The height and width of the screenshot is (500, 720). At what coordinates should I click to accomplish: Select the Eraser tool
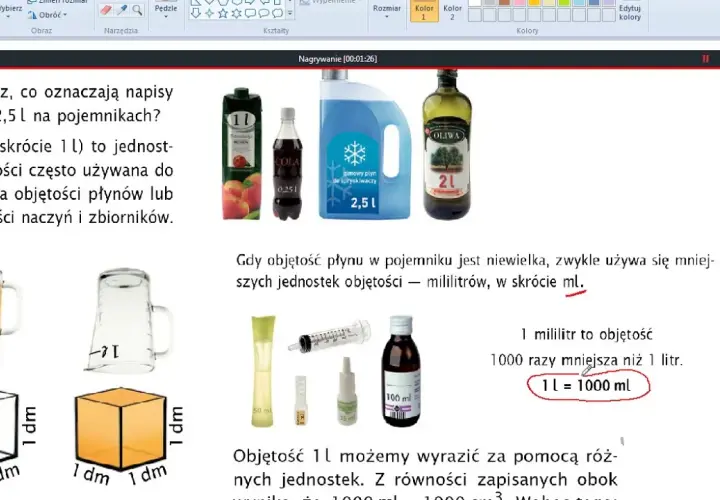(x=107, y=10)
